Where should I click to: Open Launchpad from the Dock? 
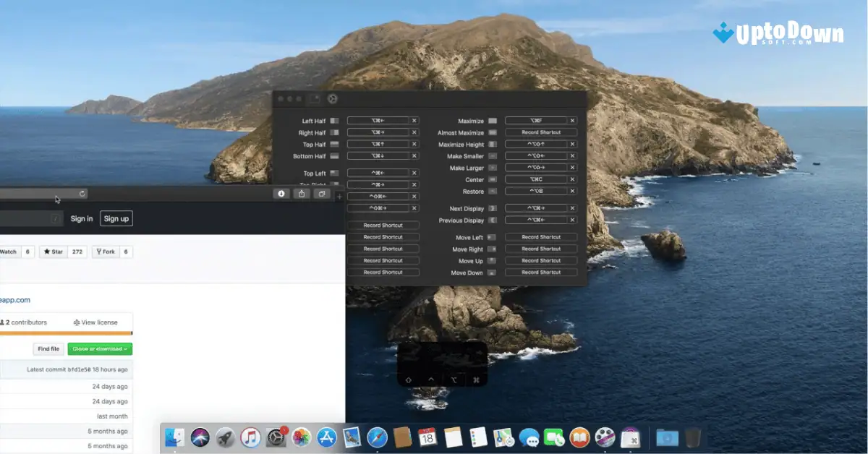coord(225,437)
